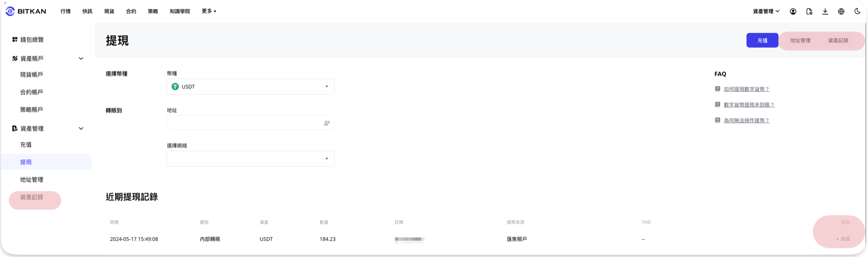Go to 現貨 in top navigation

(x=109, y=11)
